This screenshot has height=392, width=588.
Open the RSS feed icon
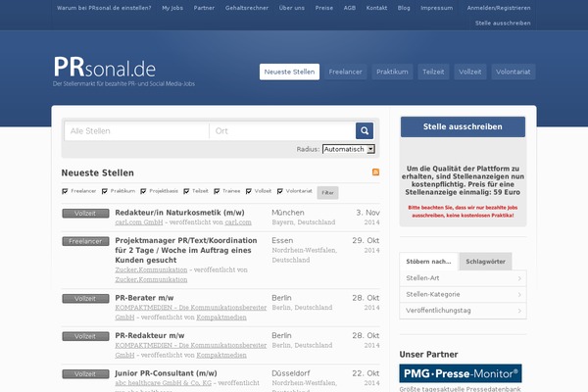(x=375, y=172)
